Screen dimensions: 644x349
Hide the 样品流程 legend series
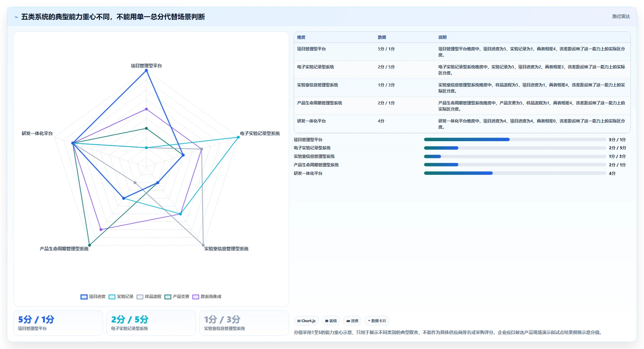click(x=149, y=297)
